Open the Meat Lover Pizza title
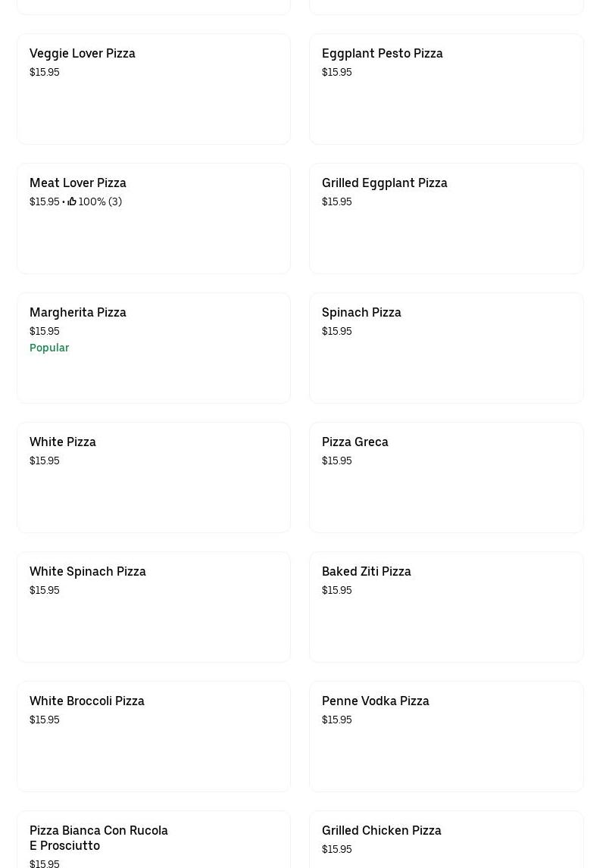This screenshot has height=868, width=609. (x=78, y=183)
